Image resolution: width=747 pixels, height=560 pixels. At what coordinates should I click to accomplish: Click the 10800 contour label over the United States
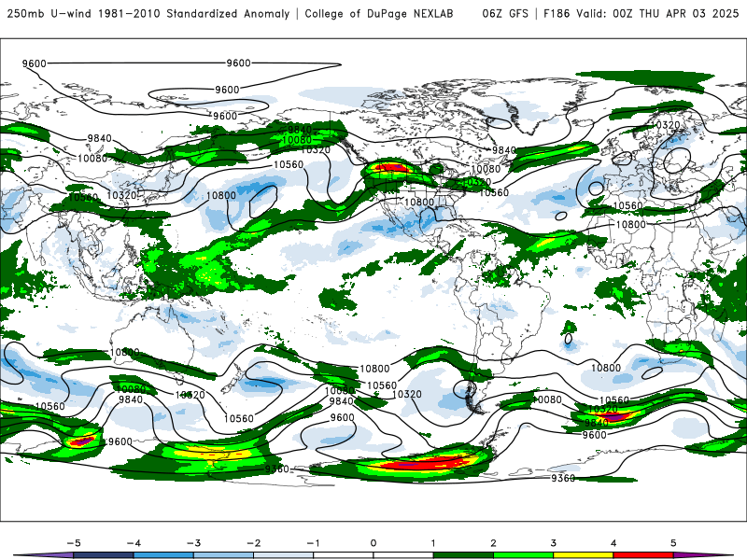tap(419, 202)
